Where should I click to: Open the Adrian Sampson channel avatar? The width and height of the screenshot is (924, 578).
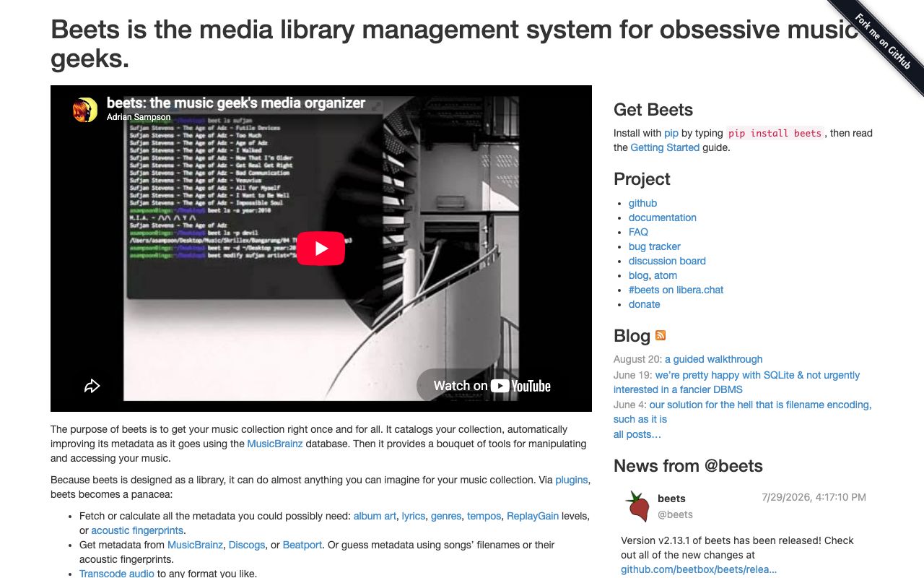click(85, 110)
